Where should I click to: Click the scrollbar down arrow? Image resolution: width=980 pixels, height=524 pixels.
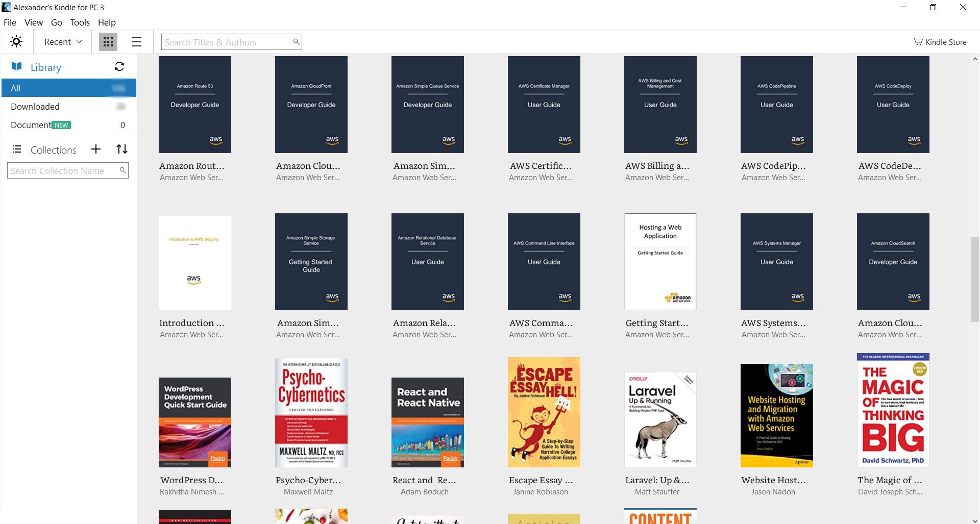click(975, 520)
